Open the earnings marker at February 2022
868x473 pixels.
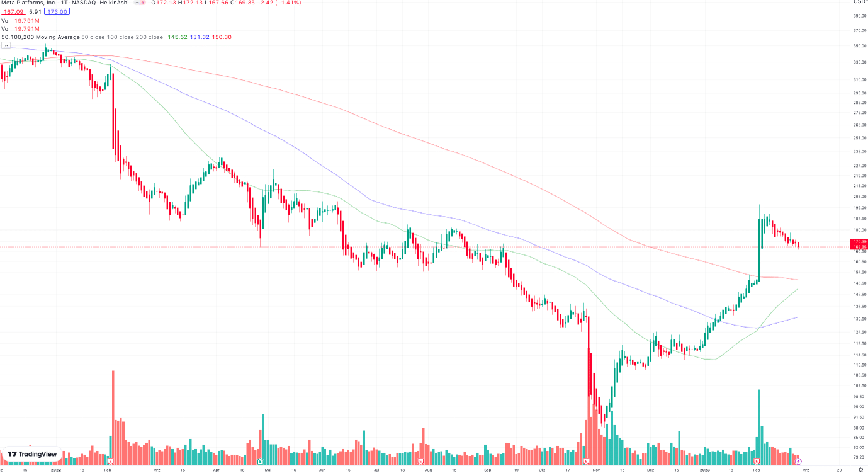pos(111,462)
